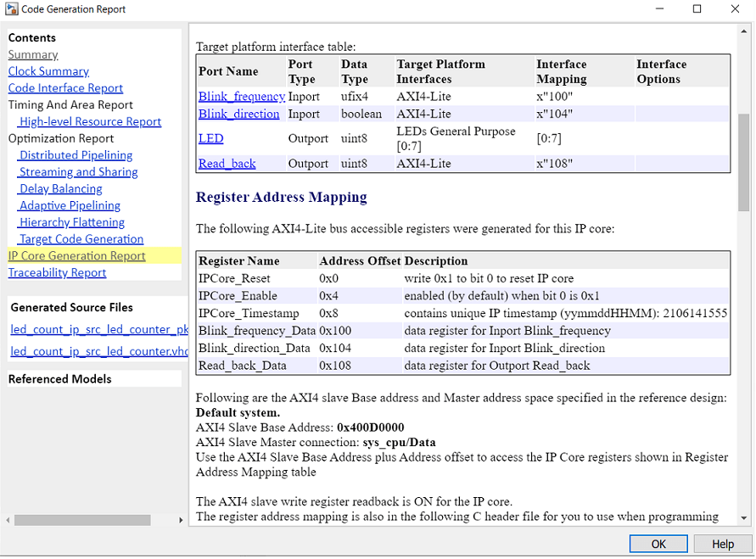The image size is (756, 559).
Task: Open the Traceability Report
Action: coord(57,272)
